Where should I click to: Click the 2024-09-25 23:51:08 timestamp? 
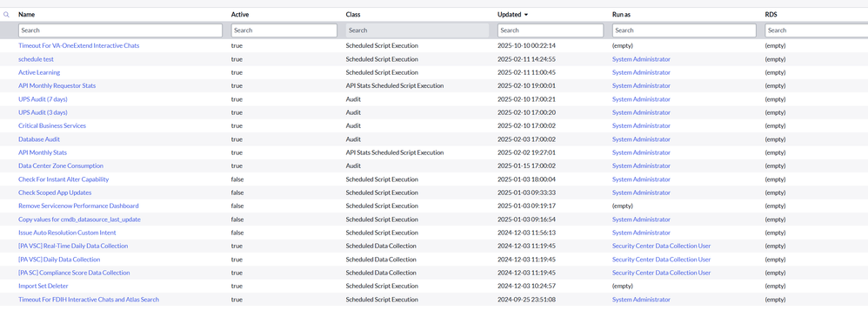click(x=526, y=300)
